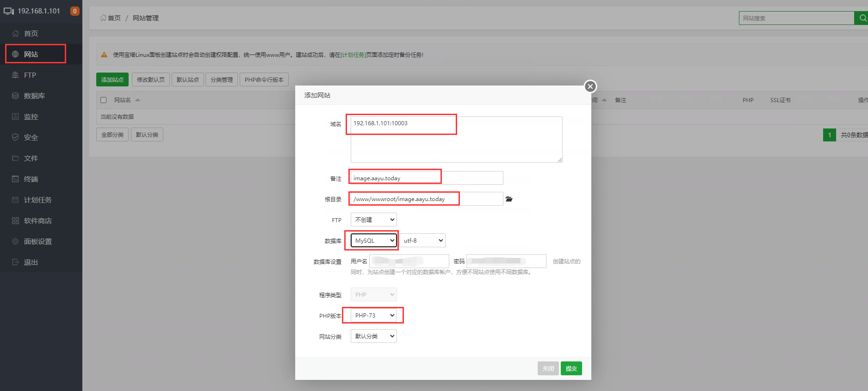Click the 终端 terminal icon in sidebar
This screenshot has height=391, width=868.
point(15,179)
